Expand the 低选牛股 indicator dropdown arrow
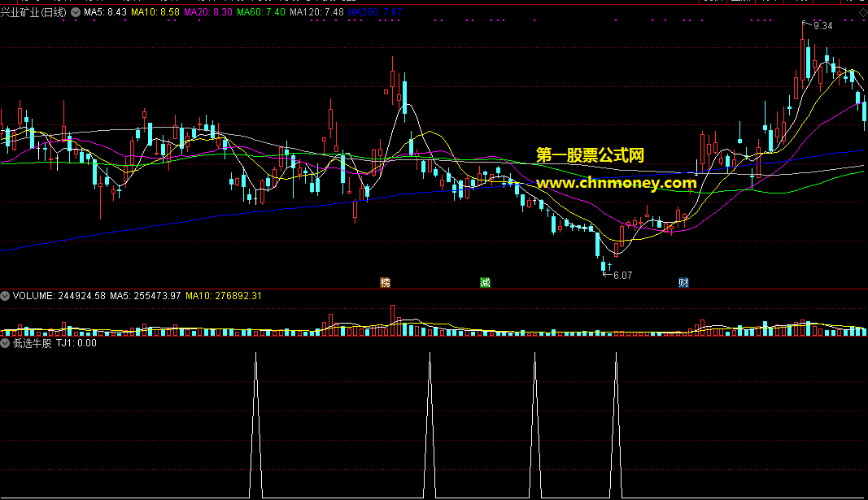The width and height of the screenshot is (868, 500). tap(6, 343)
